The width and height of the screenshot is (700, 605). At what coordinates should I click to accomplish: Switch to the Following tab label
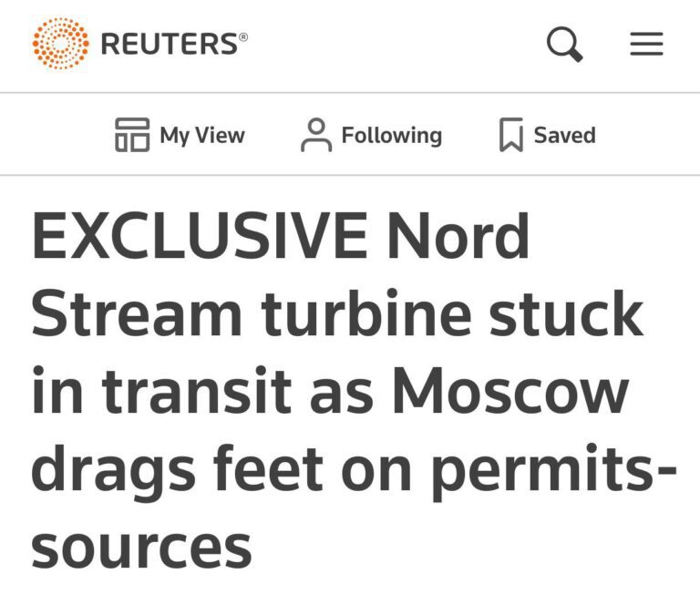click(392, 136)
